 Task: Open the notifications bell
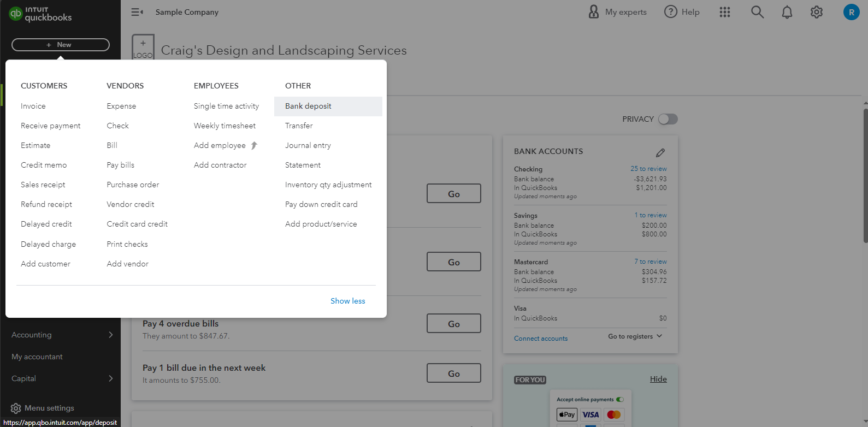pos(787,12)
